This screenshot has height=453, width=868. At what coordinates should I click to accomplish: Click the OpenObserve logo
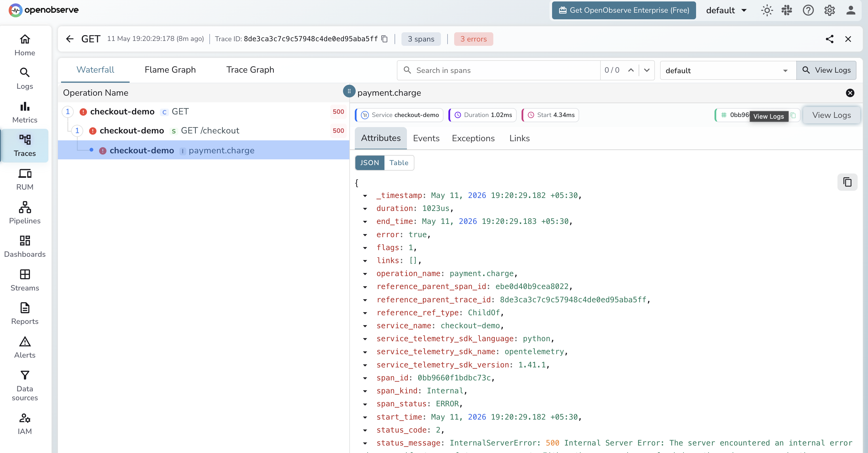coord(43,10)
